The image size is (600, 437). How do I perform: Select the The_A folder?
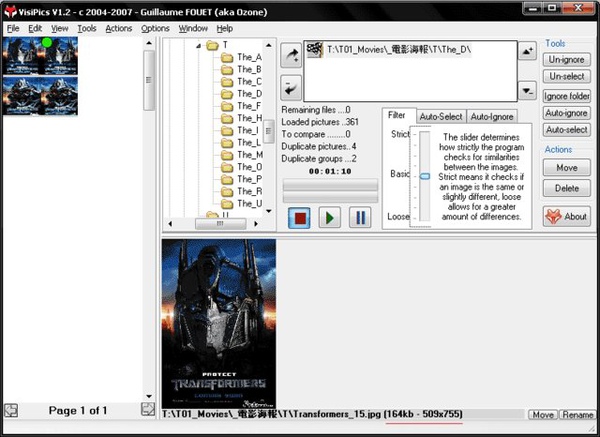click(x=242, y=57)
